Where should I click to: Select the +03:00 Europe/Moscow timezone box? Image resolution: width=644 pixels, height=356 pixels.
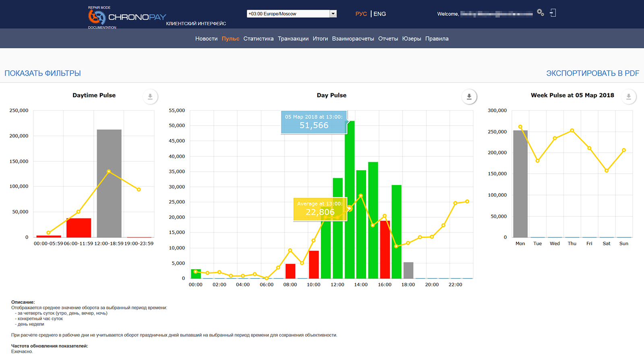pos(288,14)
